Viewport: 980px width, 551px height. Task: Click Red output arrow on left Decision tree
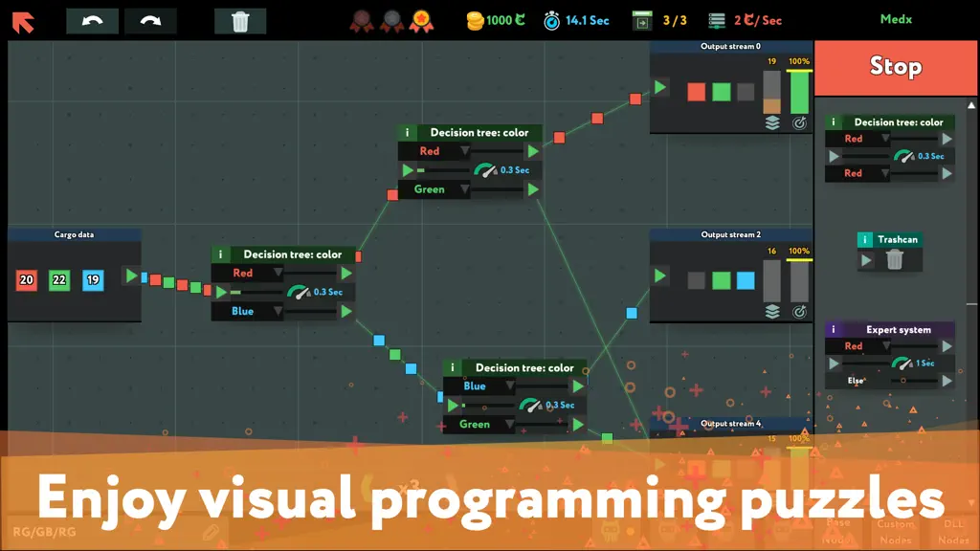tap(346, 273)
